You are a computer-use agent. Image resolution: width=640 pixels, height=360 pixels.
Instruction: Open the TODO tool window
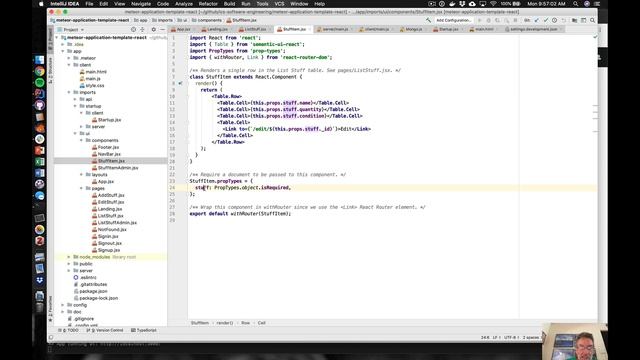(x=69, y=330)
